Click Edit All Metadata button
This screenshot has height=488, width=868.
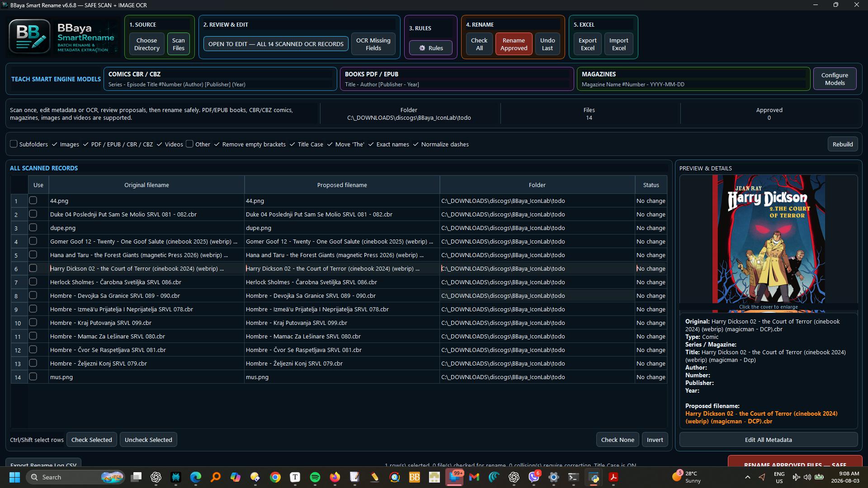point(768,440)
